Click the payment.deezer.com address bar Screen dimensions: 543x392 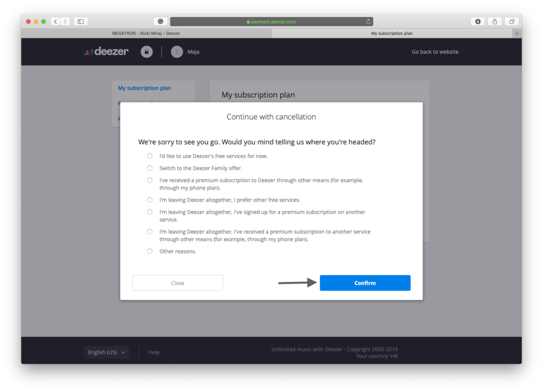[271, 22]
